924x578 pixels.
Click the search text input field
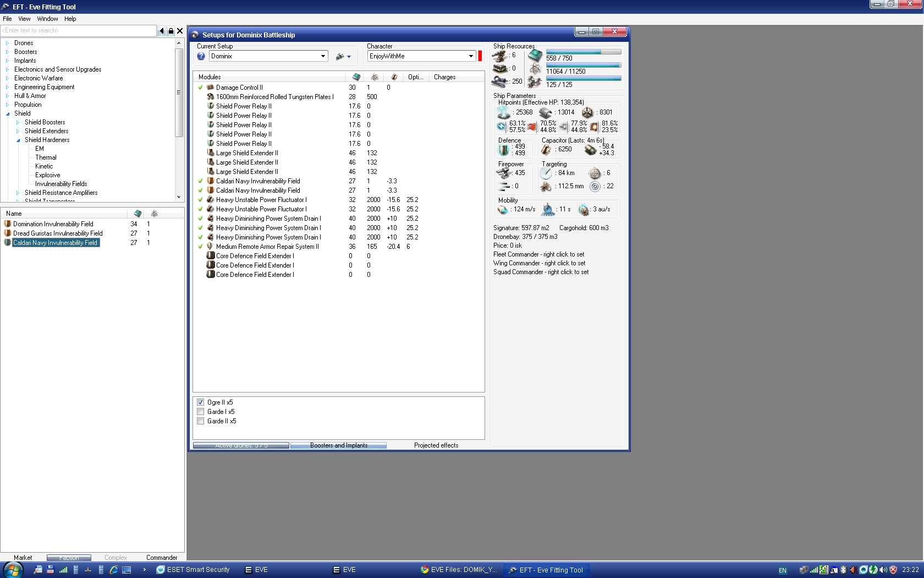(x=79, y=31)
